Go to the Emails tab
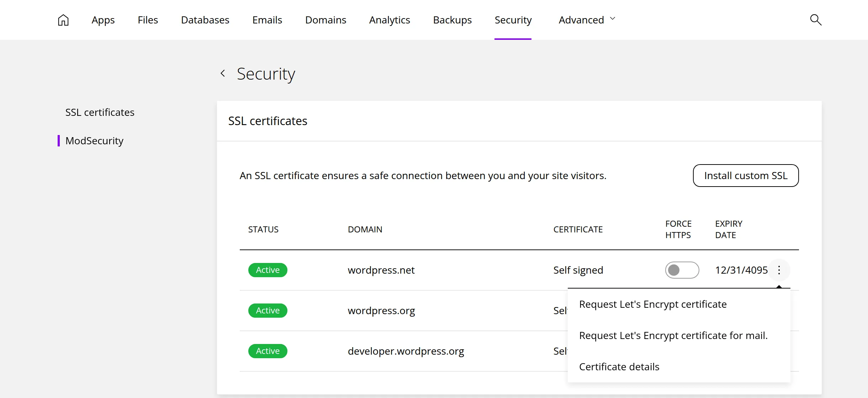 click(267, 20)
